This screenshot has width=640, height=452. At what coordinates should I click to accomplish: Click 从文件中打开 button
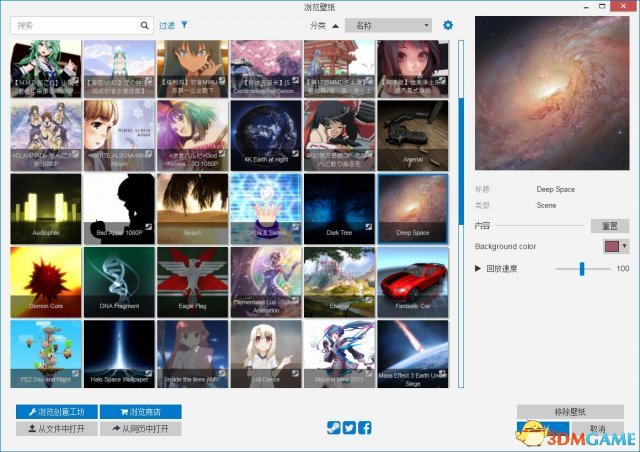coord(57,429)
